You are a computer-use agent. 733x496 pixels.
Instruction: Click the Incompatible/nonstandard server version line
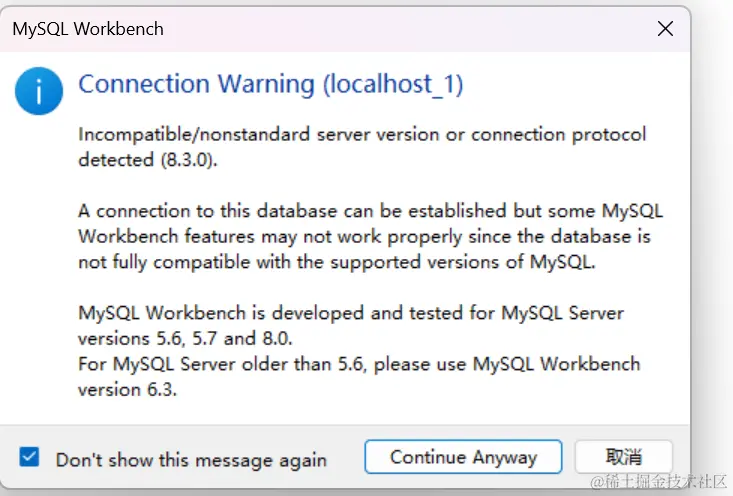coord(362,134)
